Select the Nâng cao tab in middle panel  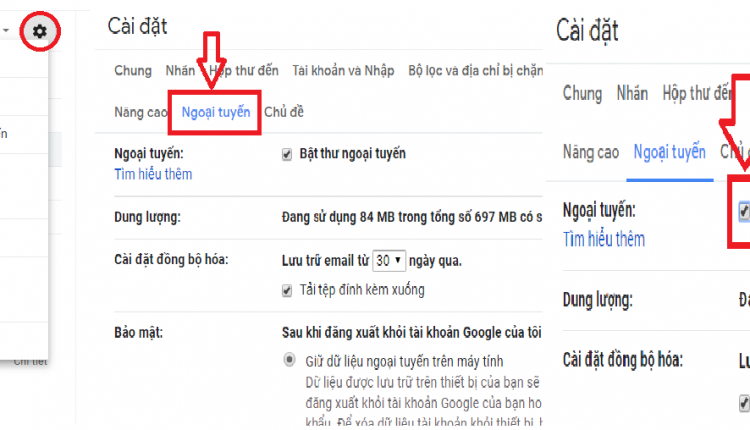coord(141,112)
